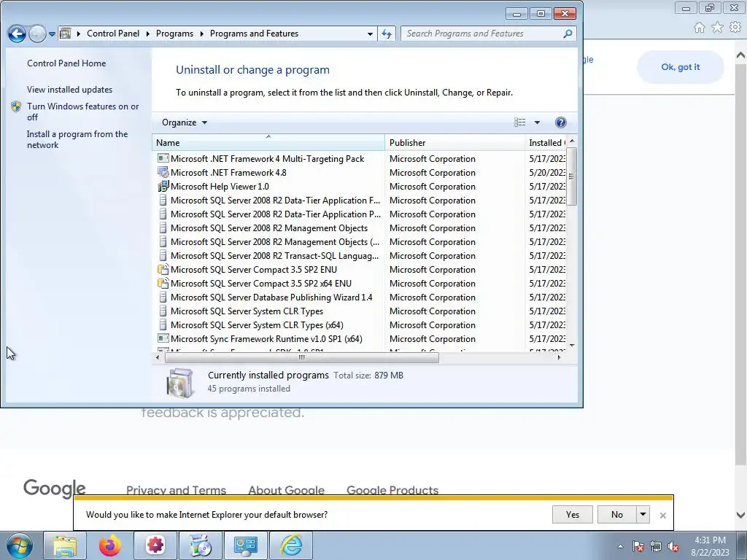Dismiss default browser notification bar
Image resolution: width=747 pixels, height=560 pixels.
662,516
